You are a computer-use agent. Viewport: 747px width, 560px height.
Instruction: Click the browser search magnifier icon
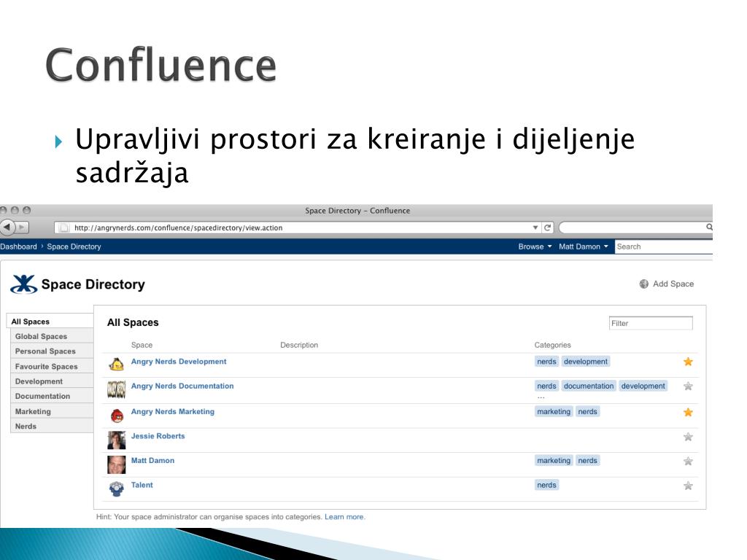709,227
